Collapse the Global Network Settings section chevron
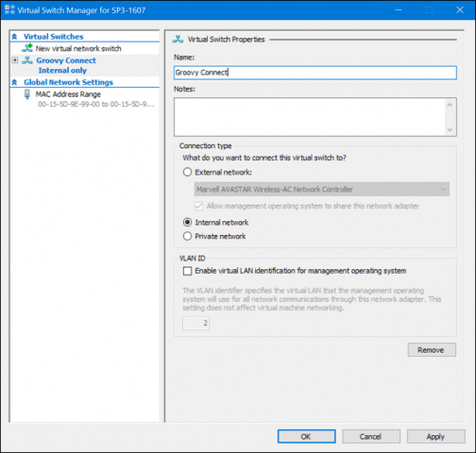Image resolution: width=476 pixels, height=453 pixels. (14, 82)
